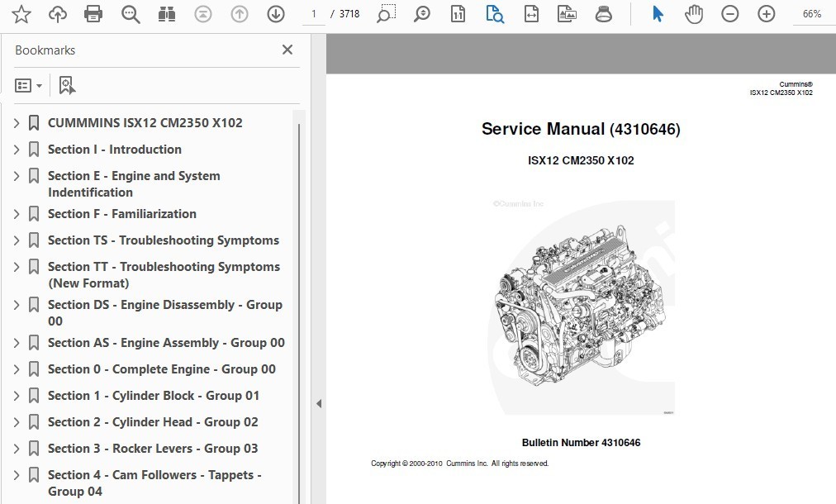Screen dimensions: 836x504
Task: Open Section F - Familiarization bookmark
Action: coord(122,214)
